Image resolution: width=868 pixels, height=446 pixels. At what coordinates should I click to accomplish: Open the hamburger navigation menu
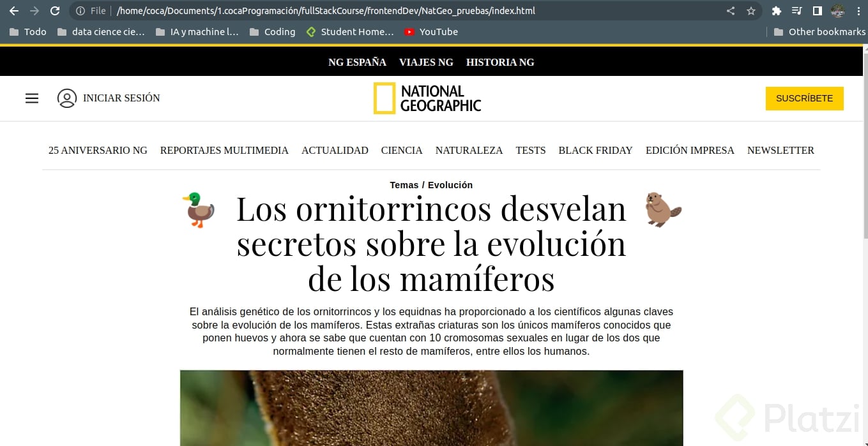click(x=32, y=98)
